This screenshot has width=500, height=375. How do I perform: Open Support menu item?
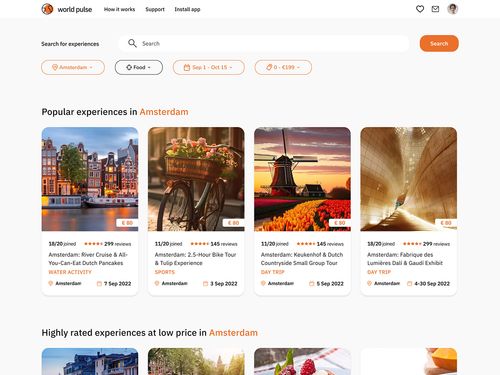click(x=155, y=9)
